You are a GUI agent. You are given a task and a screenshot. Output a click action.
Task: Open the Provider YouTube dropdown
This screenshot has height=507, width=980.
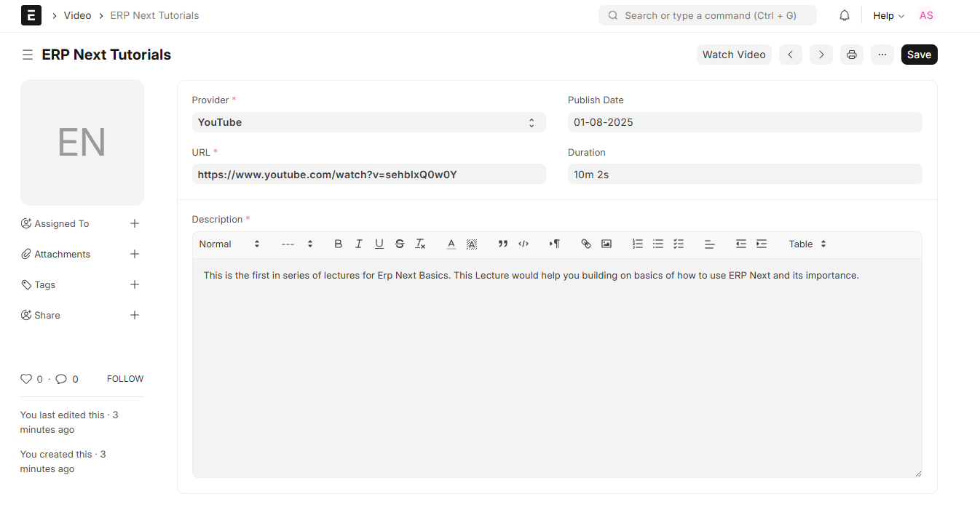tap(368, 122)
